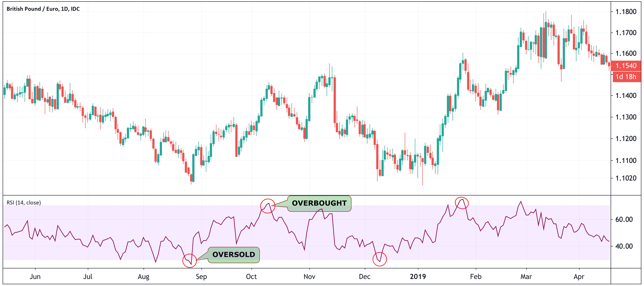The width and height of the screenshot is (644, 286).
Task: Click the Dec label on time axis
Action: click(x=365, y=277)
